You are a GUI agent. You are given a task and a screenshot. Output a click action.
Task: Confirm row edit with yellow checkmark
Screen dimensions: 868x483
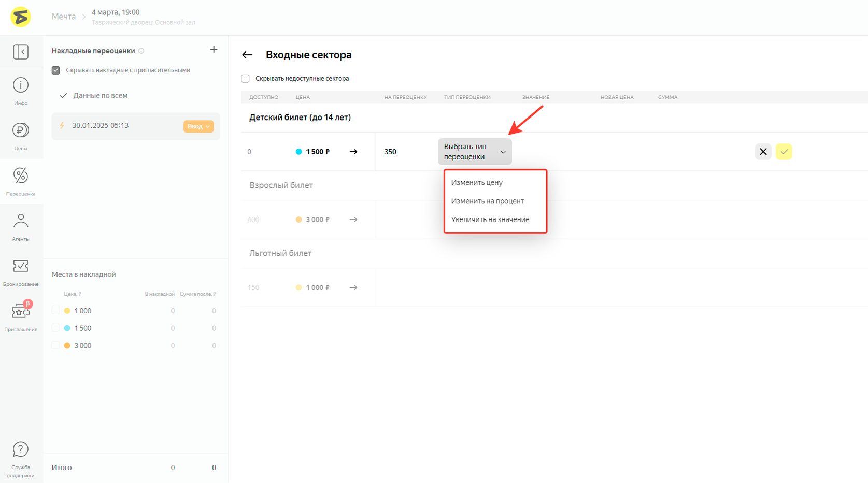click(784, 152)
